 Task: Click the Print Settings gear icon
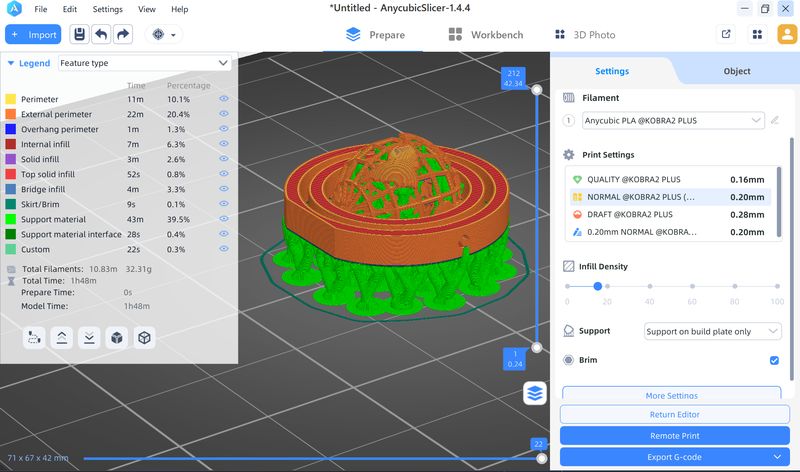[x=568, y=155]
